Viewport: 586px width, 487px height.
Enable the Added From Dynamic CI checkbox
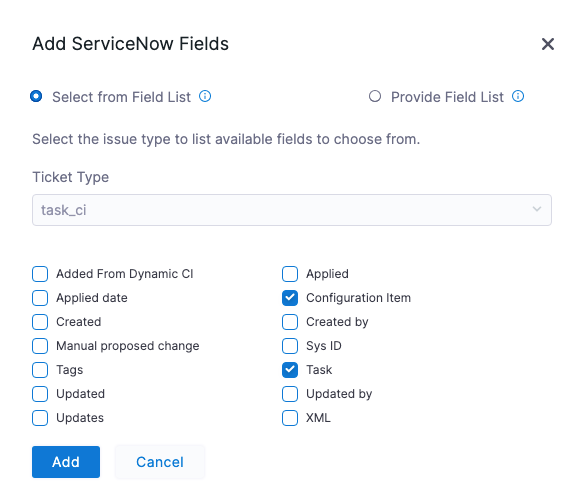(x=40, y=274)
